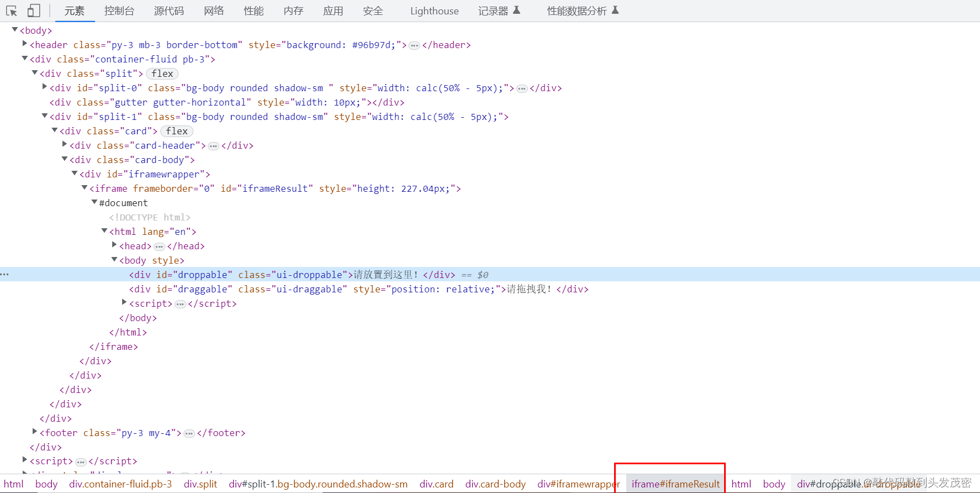Click iframe#iframeResult breadcrumb
980x493 pixels.
[676, 484]
